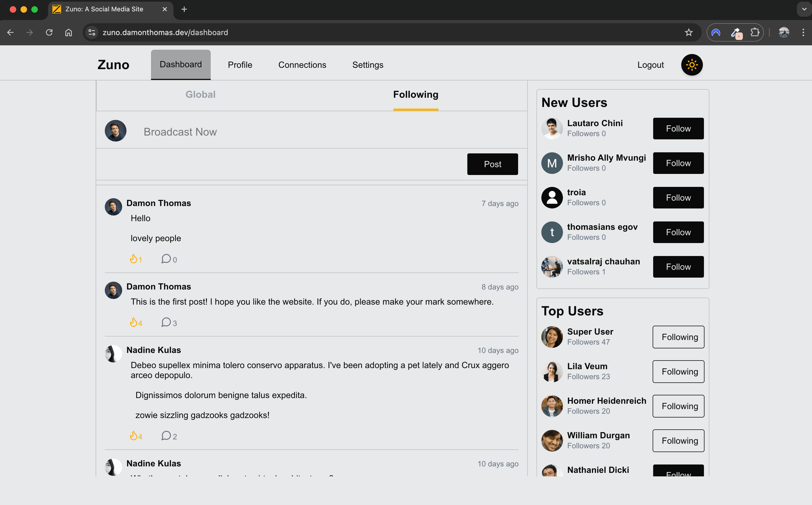This screenshot has height=505, width=812.
Task: Like the 'Hello lovely people' post flame icon
Action: [134, 259]
